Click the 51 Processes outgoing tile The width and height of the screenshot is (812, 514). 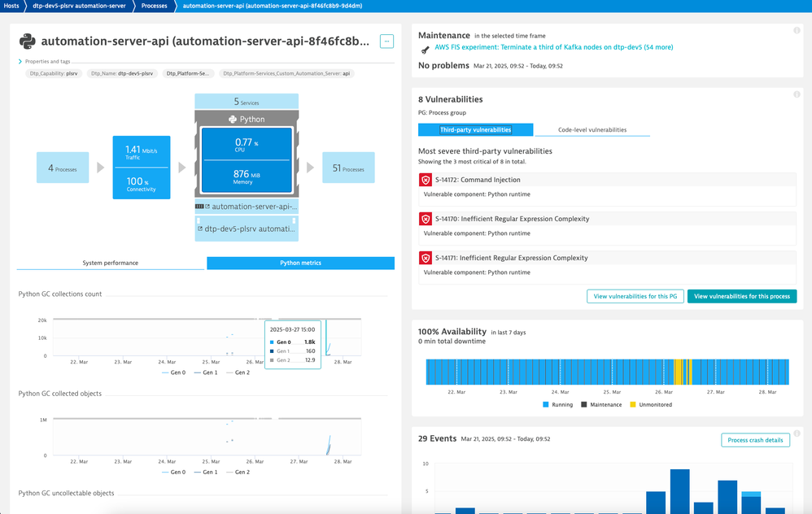[348, 168]
